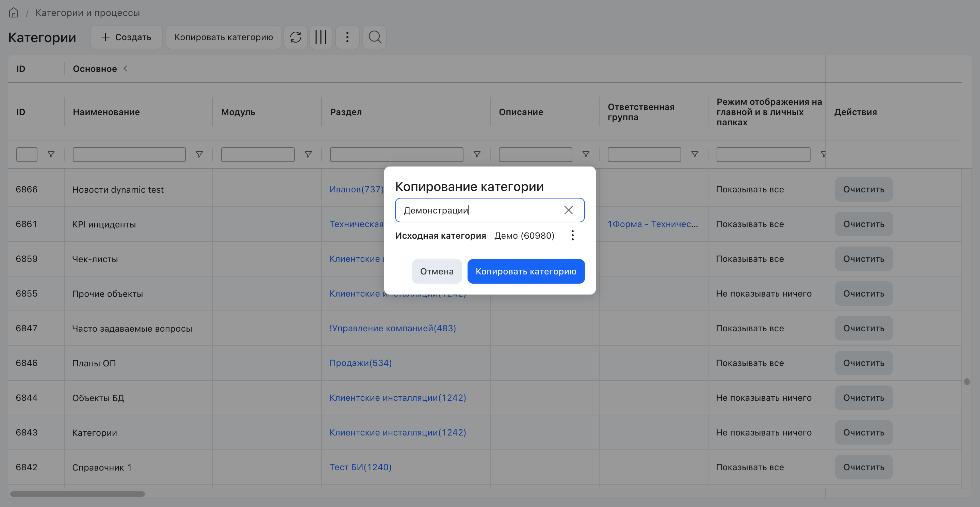This screenshot has height=507, width=980.
Task: Open the Ответственная группа filter icon
Action: coord(695,154)
